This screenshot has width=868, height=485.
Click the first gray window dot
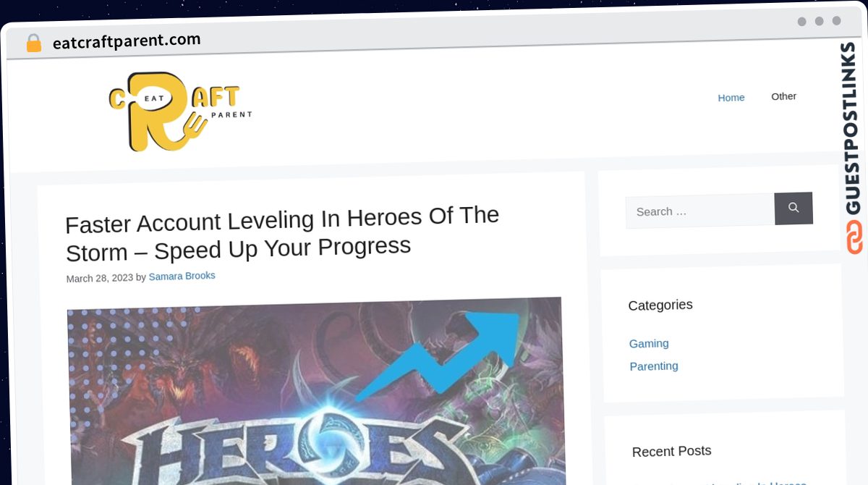click(x=801, y=22)
